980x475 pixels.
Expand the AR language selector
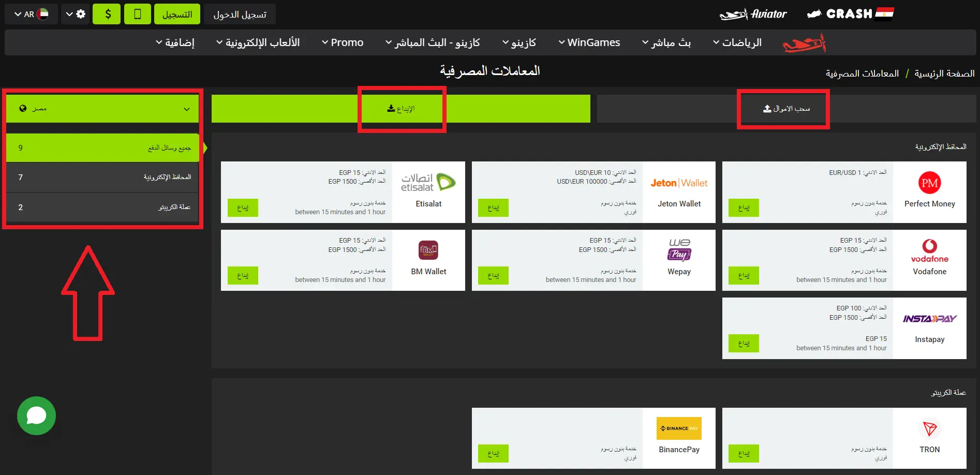point(31,13)
